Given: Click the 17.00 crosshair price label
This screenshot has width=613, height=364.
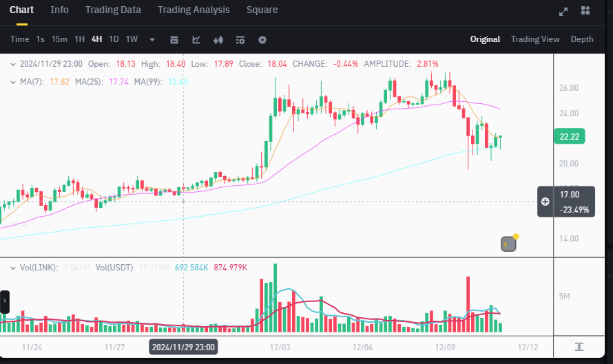Looking at the screenshot, I should (x=570, y=195).
